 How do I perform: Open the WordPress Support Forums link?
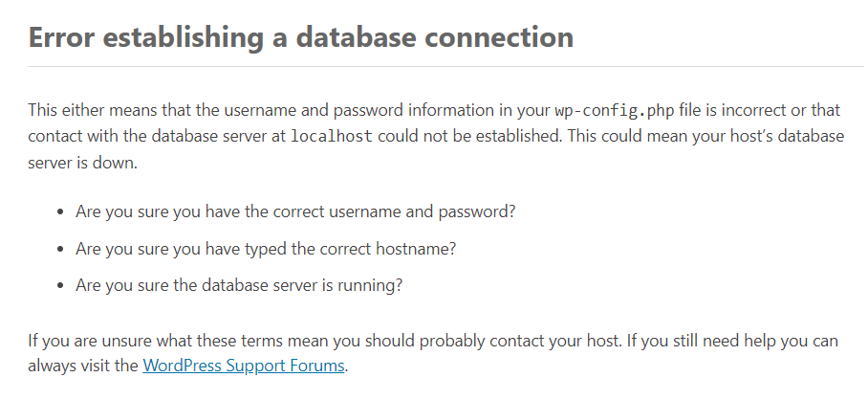(x=244, y=367)
